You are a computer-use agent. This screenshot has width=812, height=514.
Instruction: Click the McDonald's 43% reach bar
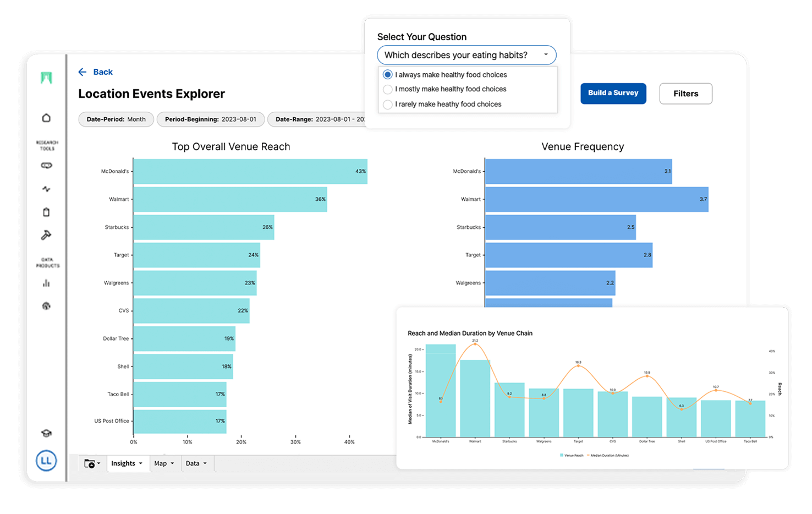[x=250, y=172]
